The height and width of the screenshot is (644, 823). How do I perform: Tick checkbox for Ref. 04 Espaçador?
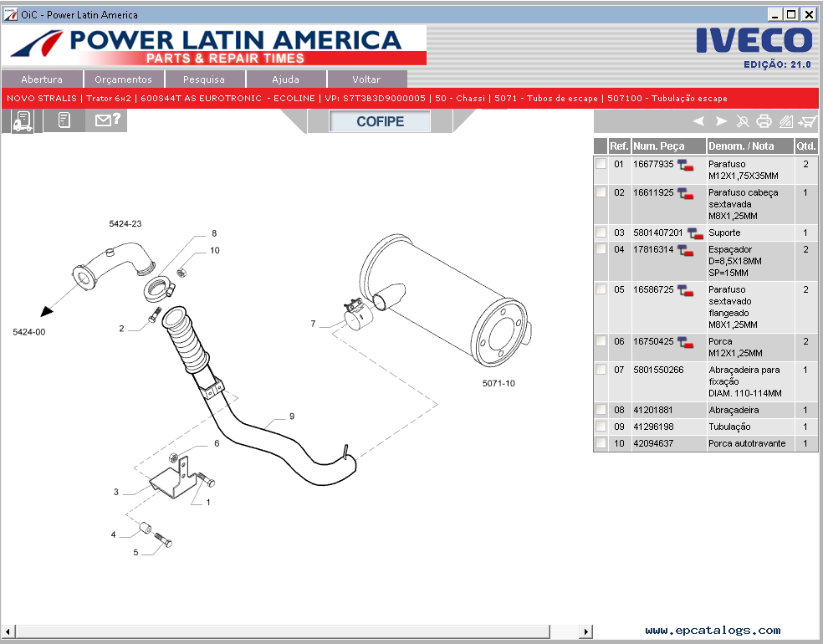coord(601,248)
